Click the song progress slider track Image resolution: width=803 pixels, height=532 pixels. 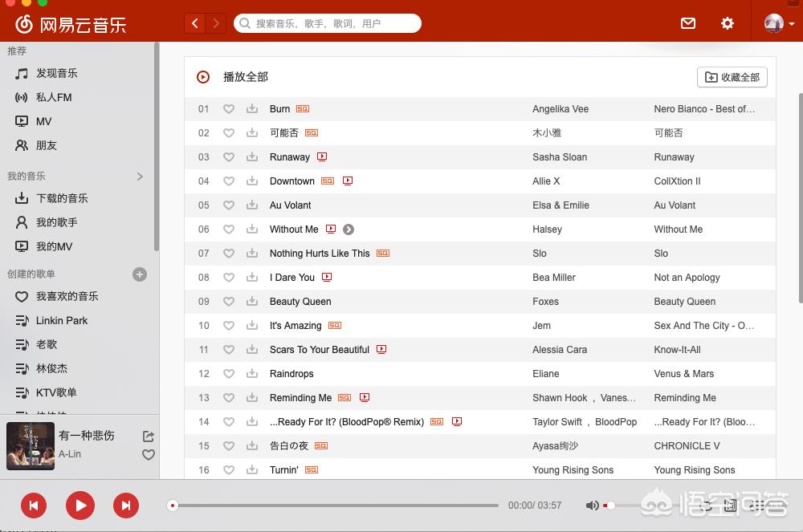tap(337, 506)
